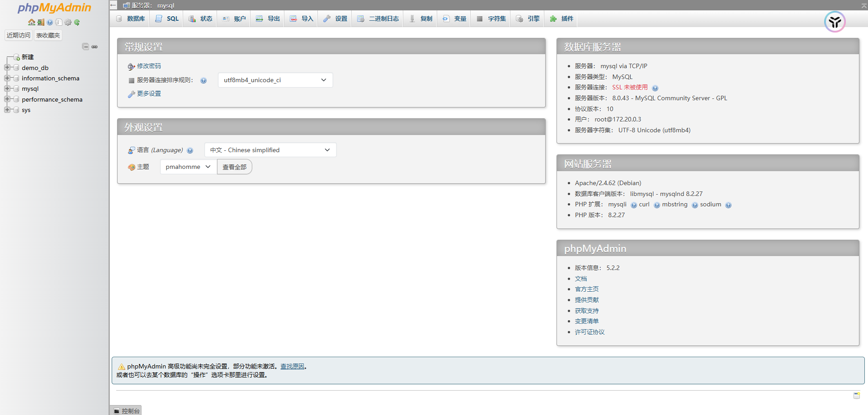Image resolution: width=868 pixels, height=415 pixels.
Task: Click the mysql server breadcrumb at top
Action: click(152, 5)
